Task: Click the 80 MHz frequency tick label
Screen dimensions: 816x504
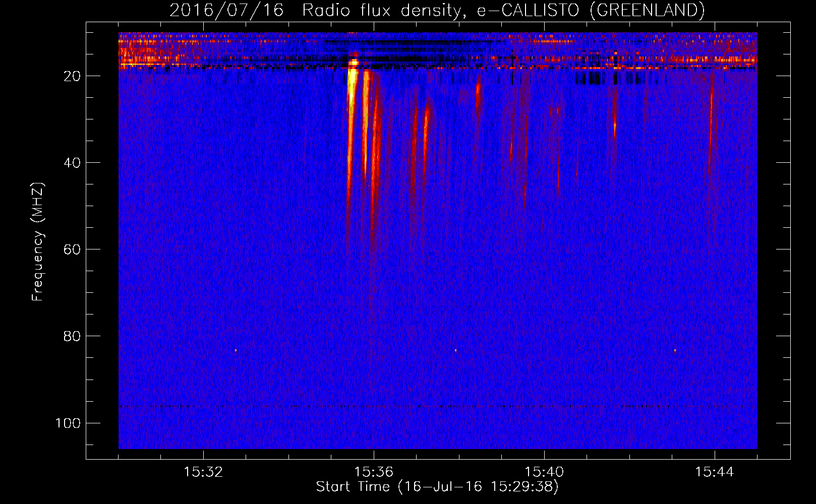Action: click(72, 336)
